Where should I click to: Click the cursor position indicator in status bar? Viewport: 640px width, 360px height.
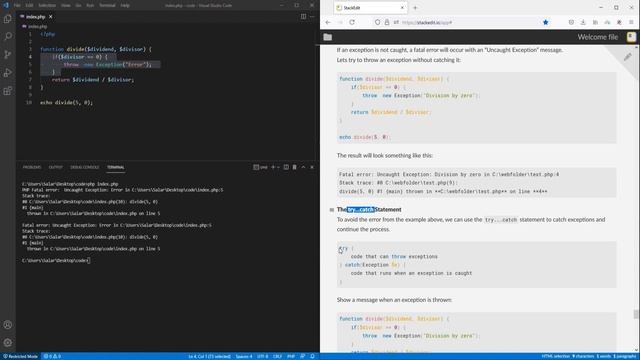[209, 356]
